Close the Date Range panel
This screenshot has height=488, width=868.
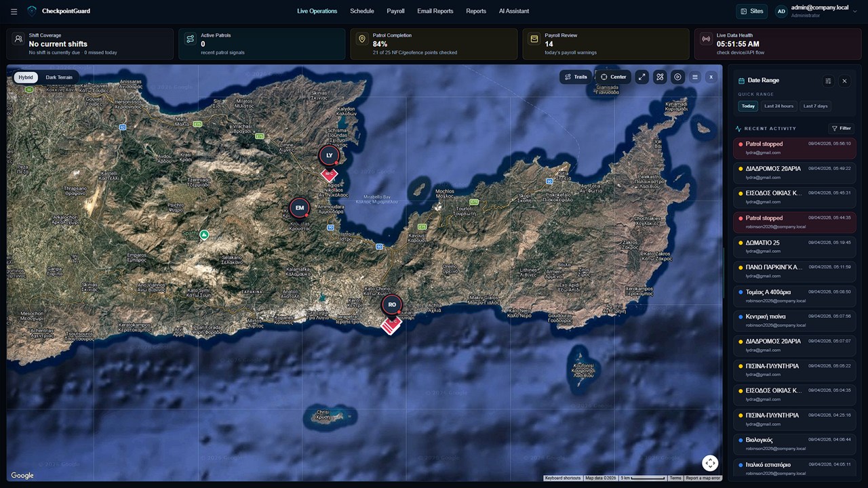point(844,81)
